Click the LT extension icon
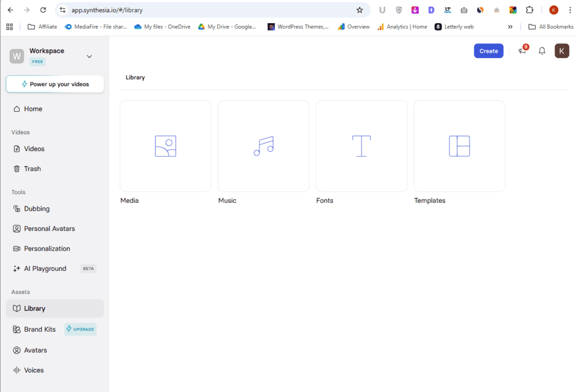 pos(447,10)
